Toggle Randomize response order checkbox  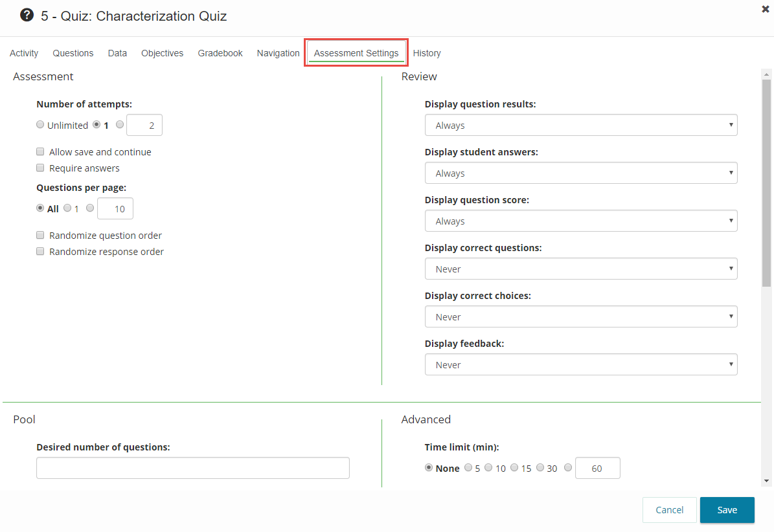coord(41,252)
